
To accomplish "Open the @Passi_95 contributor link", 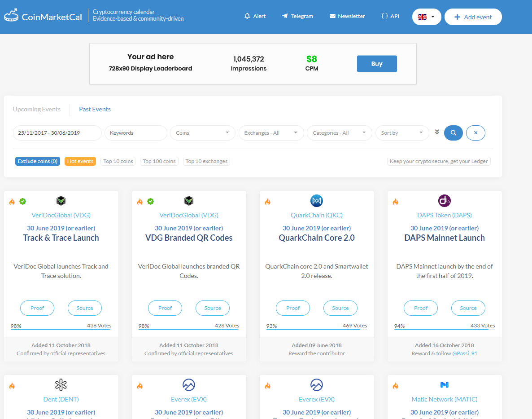I will (x=465, y=353).
